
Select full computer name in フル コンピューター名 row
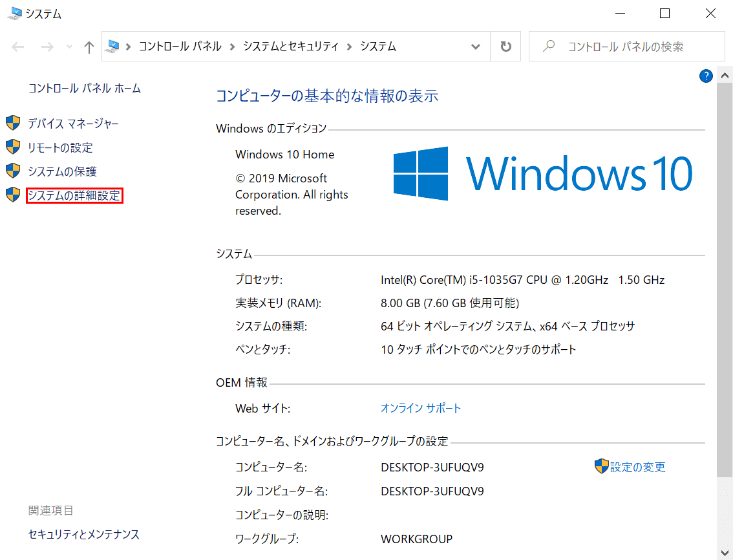[x=432, y=491]
